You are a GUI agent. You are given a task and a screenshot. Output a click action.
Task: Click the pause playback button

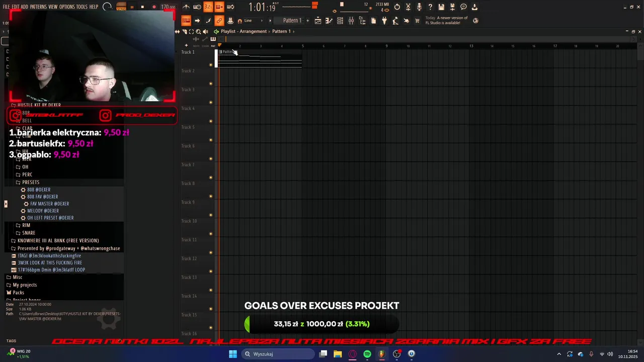[132, 7]
